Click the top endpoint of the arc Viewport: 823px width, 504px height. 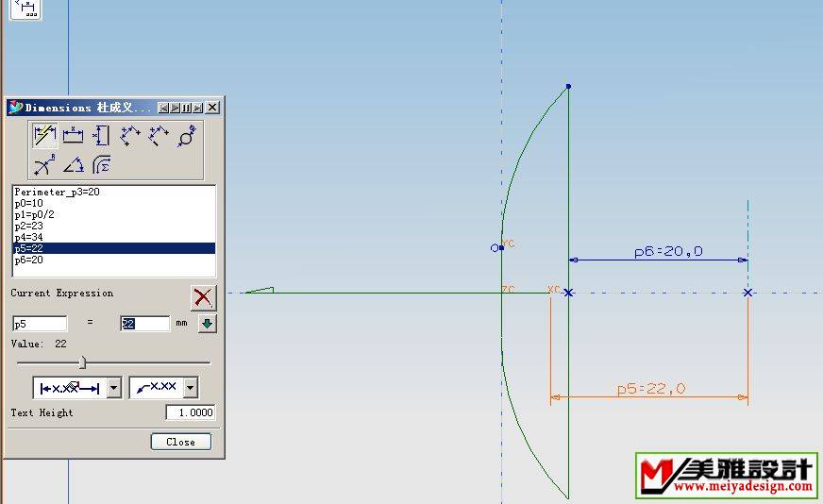point(568,86)
